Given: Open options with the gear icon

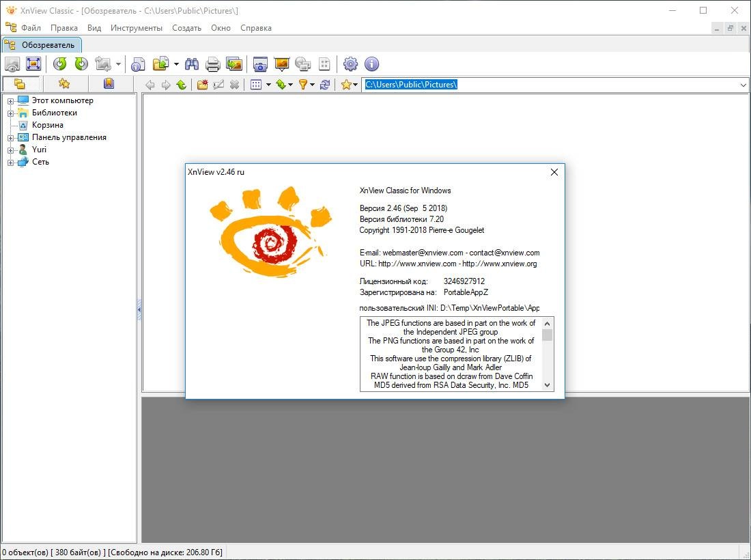Looking at the screenshot, I should coord(351,64).
